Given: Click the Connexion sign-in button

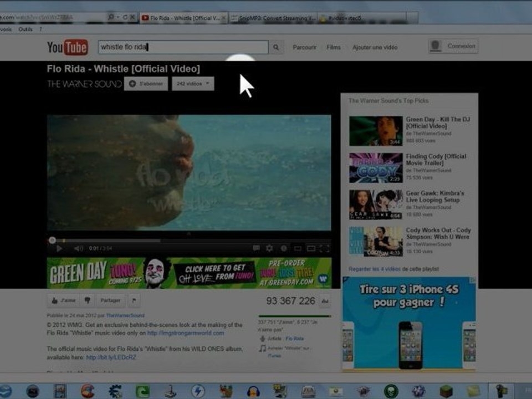Looking at the screenshot, I should point(454,46).
